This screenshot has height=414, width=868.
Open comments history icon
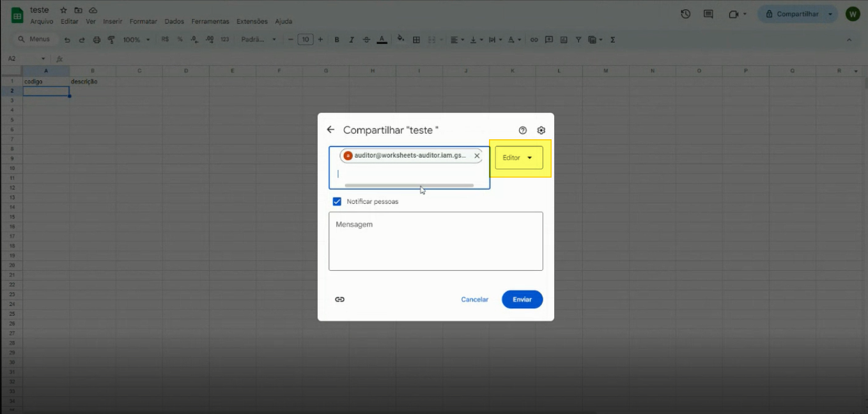(x=708, y=14)
